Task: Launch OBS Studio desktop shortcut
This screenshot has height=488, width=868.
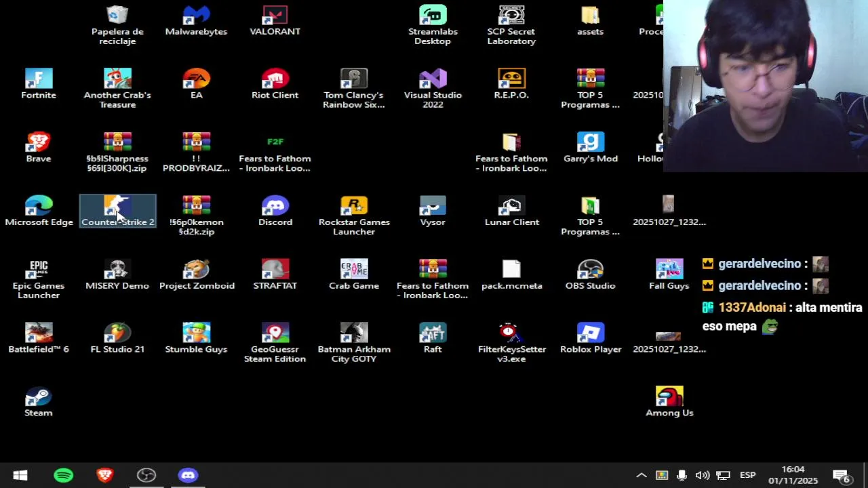Action: [590, 275]
